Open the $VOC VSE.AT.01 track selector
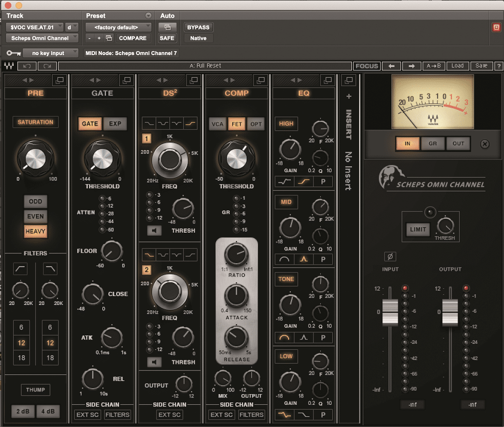This screenshot has width=504, height=427. pyautogui.click(x=34, y=28)
